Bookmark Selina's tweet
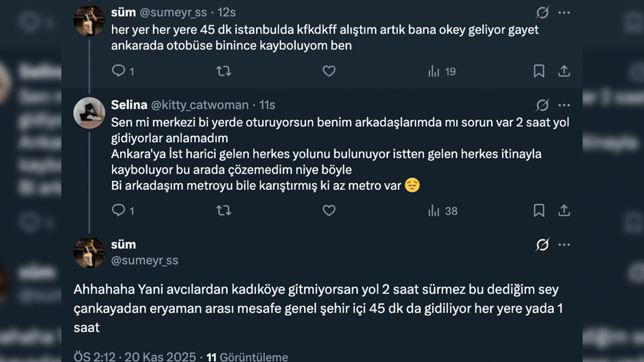This screenshot has width=644, height=362. [x=539, y=211]
